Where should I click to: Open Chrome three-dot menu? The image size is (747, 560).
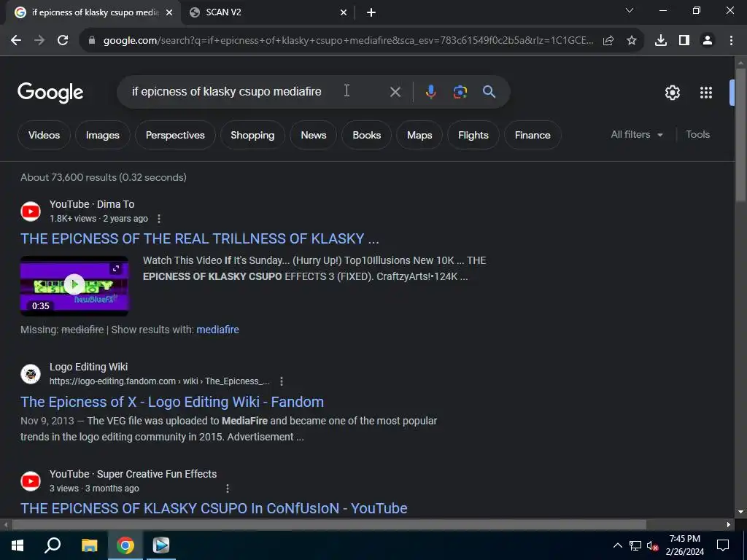click(731, 41)
